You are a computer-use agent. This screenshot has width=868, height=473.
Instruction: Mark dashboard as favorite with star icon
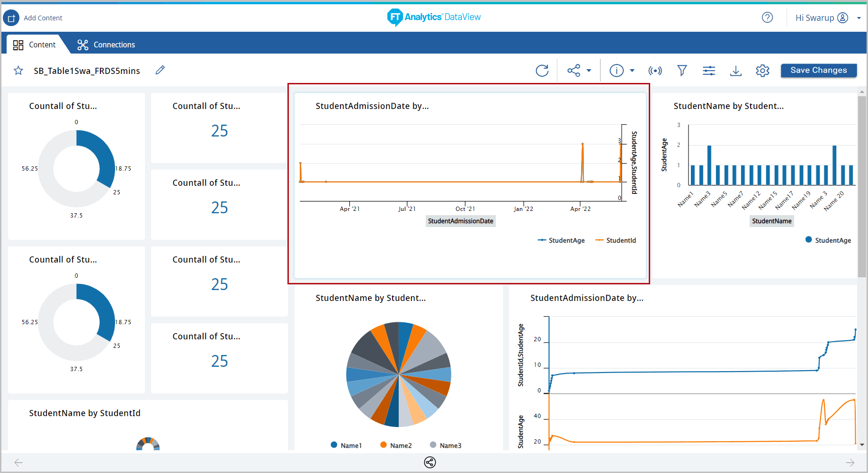[18, 71]
